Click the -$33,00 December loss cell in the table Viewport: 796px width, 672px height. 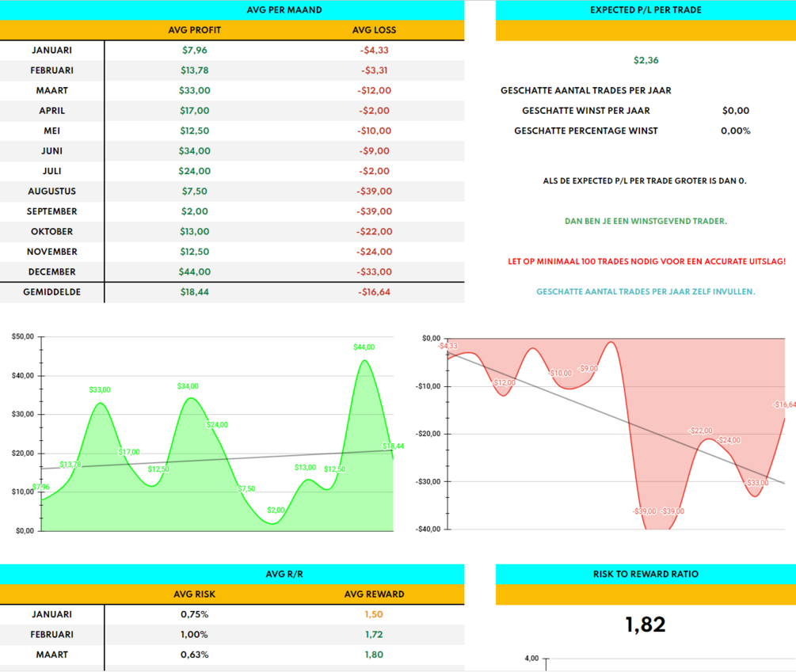pos(374,271)
